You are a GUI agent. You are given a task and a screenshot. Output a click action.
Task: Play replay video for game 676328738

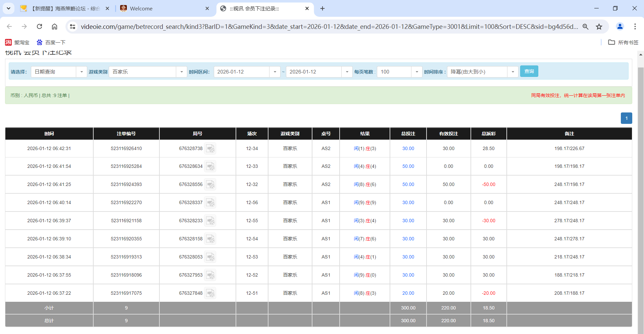click(210, 148)
